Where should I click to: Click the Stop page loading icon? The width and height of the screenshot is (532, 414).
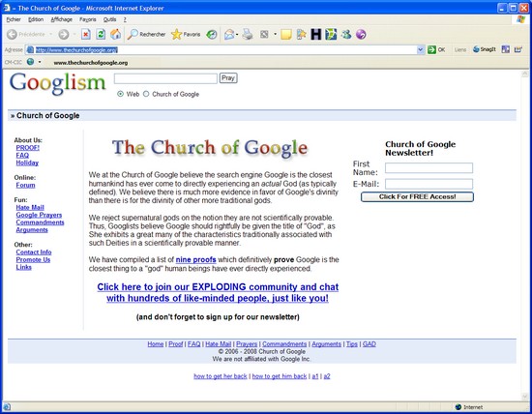tap(86, 34)
